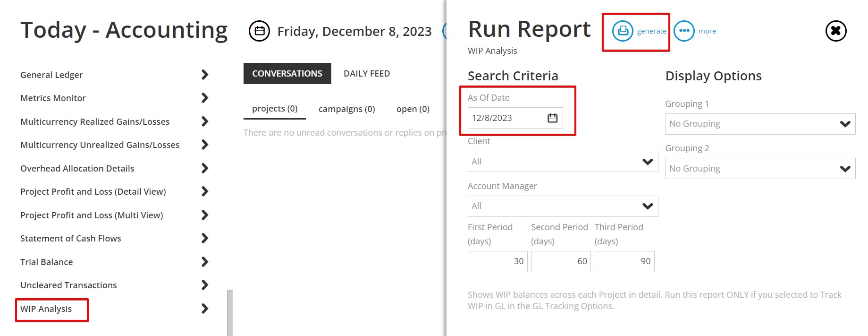The width and height of the screenshot is (868, 336).
Task: Click the more text link
Action: click(707, 31)
